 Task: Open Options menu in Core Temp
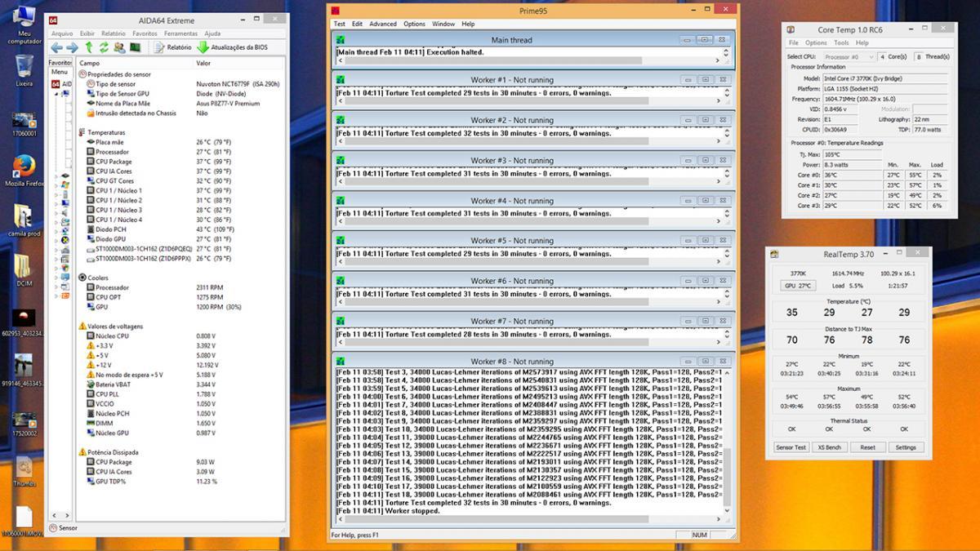click(x=816, y=42)
